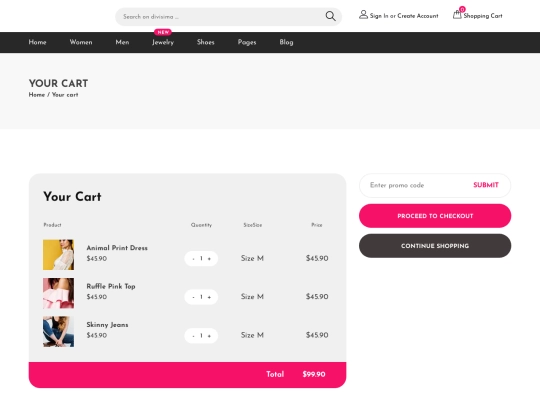Decrease Ruffle Pink Top quantity
540x405 pixels.
194,297
